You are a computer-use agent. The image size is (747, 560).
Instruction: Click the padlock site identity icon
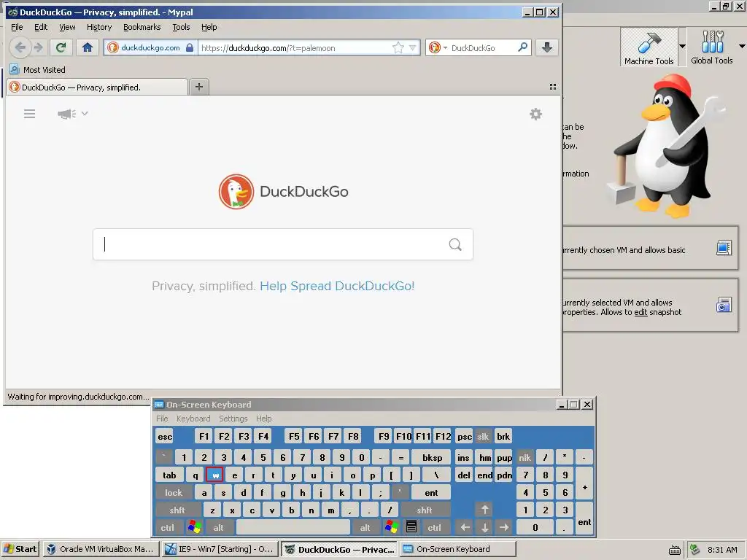tap(190, 47)
